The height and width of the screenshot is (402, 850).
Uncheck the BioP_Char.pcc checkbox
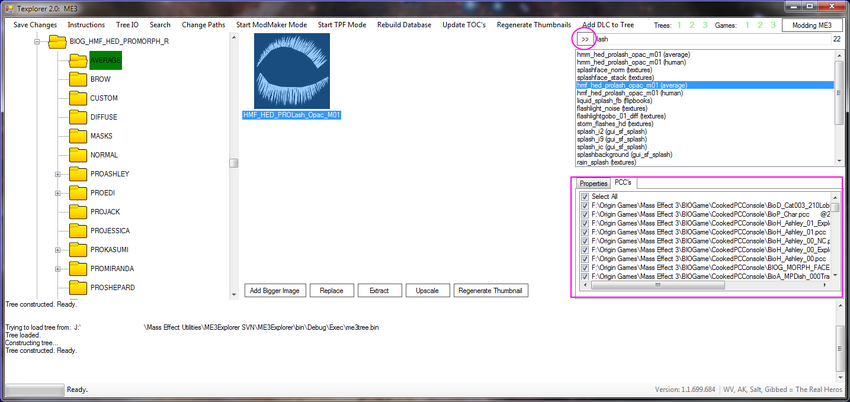point(584,215)
